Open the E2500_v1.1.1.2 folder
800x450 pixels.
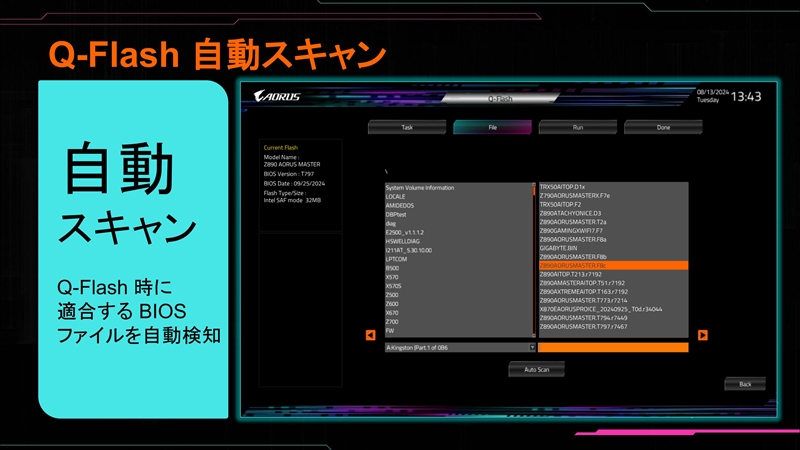tap(405, 233)
